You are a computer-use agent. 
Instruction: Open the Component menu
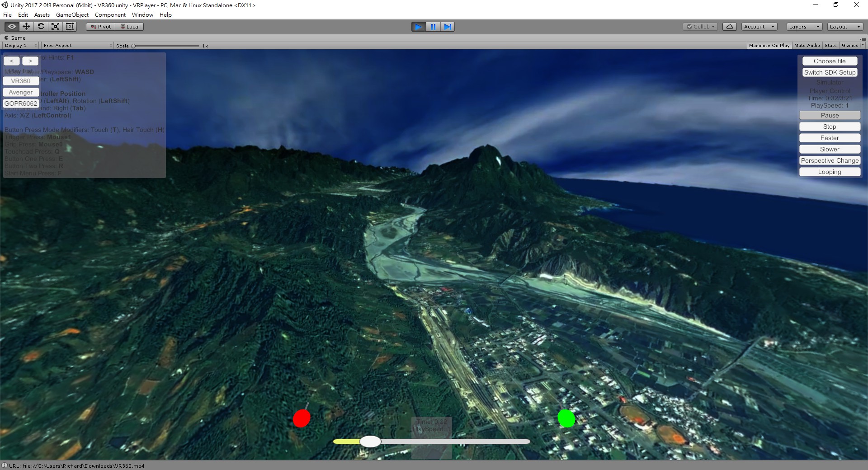pyautogui.click(x=110, y=15)
